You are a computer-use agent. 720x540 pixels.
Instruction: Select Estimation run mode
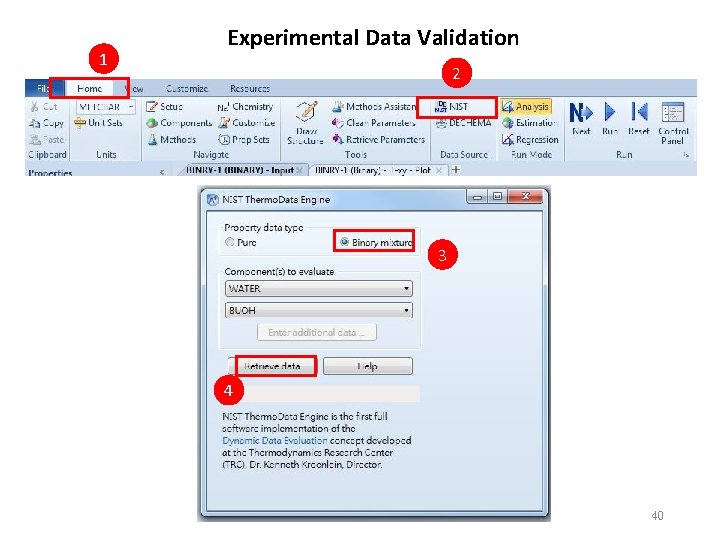point(530,123)
